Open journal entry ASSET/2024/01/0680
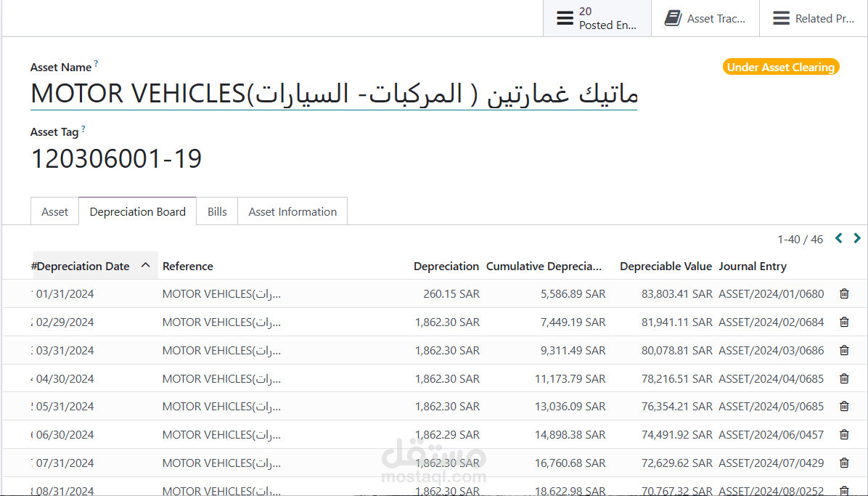Image resolution: width=868 pixels, height=496 pixels. pos(771,293)
